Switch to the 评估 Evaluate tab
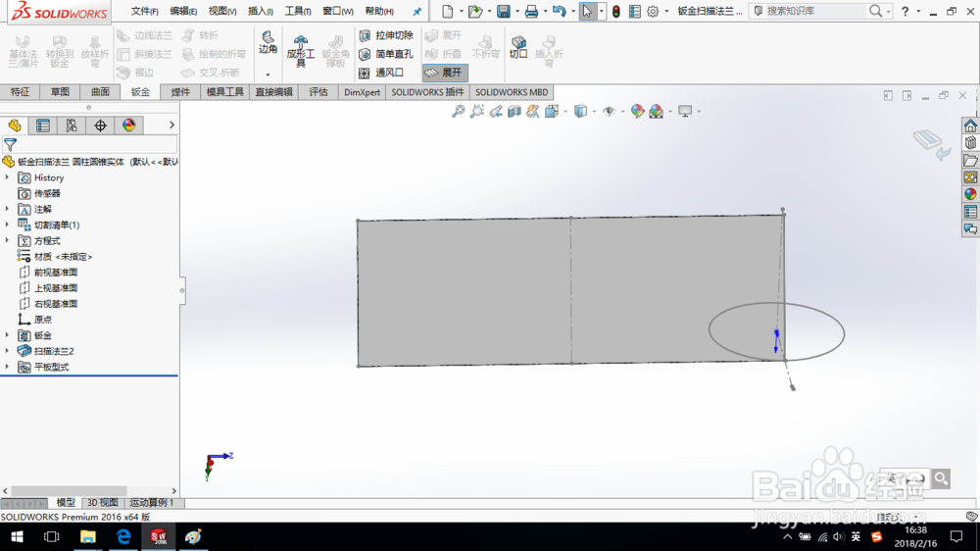This screenshot has width=980, height=551. coord(318,92)
